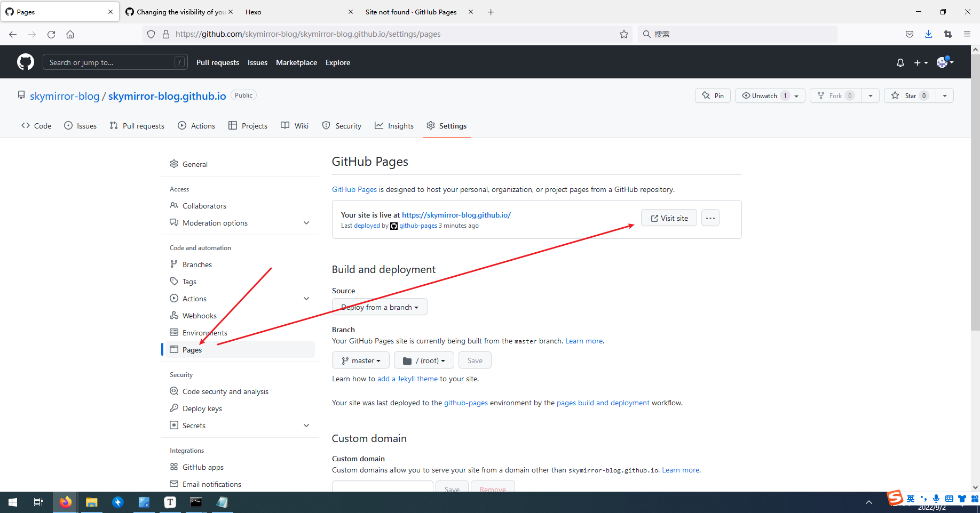The image size is (980, 513).
Task: Pin this repository
Action: pos(713,95)
